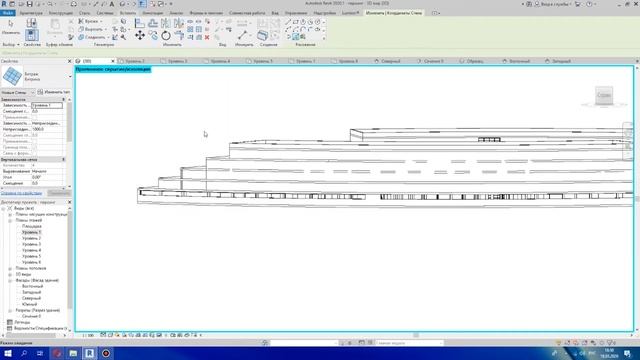This screenshot has height=360, width=640.
Task: Click the red X Delete icon
Action: [x=207, y=37]
